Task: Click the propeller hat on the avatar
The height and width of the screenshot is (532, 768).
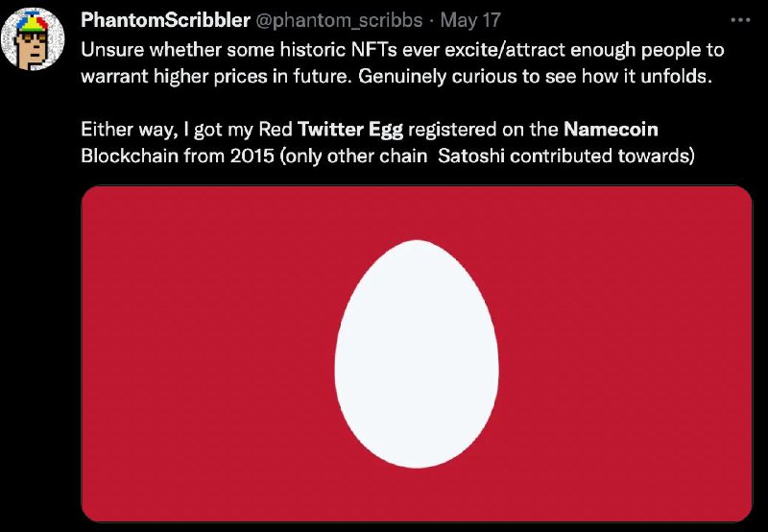Action: pos(32,21)
